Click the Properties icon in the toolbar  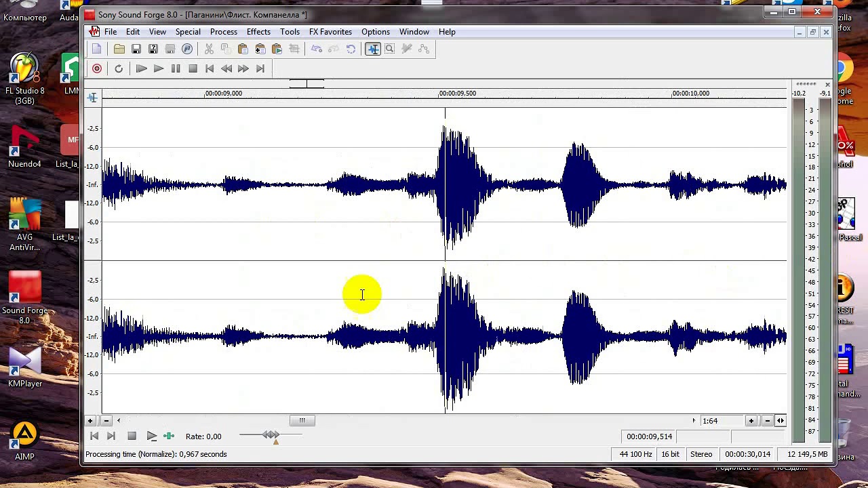click(187, 49)
